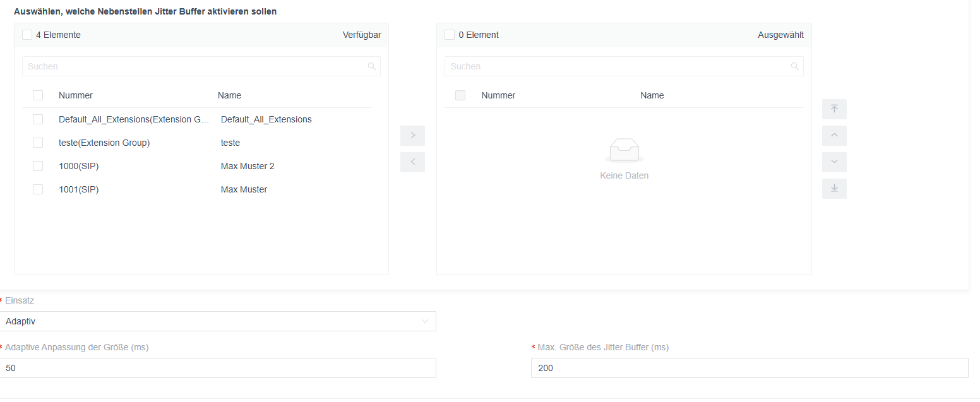Check the Default_All_Extensions row checkbox
This screenshot has width=980, height=402.
pos(38,119)
